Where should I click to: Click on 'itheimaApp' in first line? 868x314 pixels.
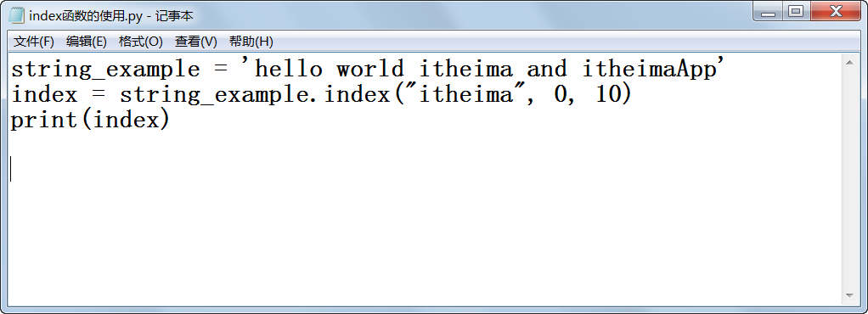[650, 70]
